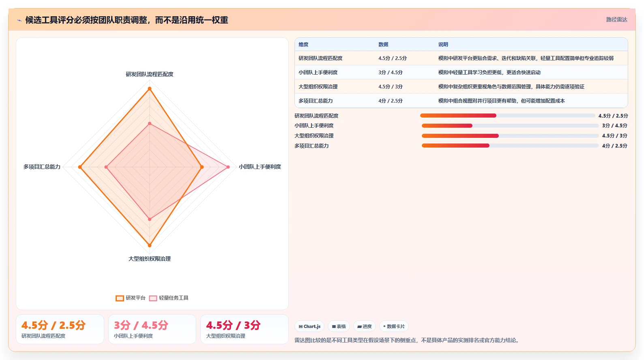Click the radar axis label 研发团队流程匹配度
The height and width of the screenshot is (360, 644).
click(150, 74)
